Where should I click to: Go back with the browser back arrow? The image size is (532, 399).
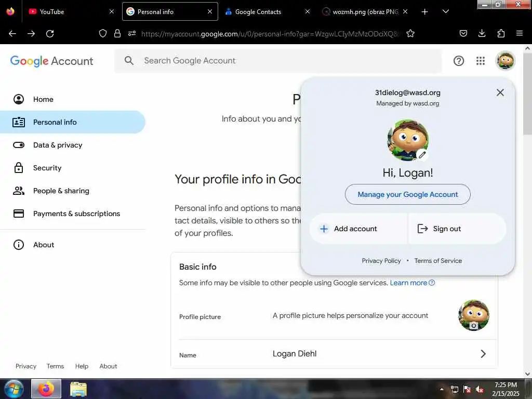pos(12,34)
